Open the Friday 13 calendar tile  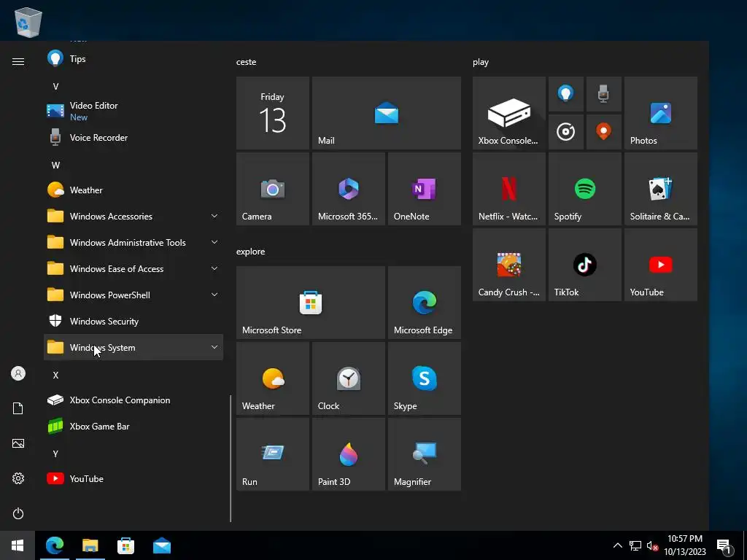[x=273, y=113]
